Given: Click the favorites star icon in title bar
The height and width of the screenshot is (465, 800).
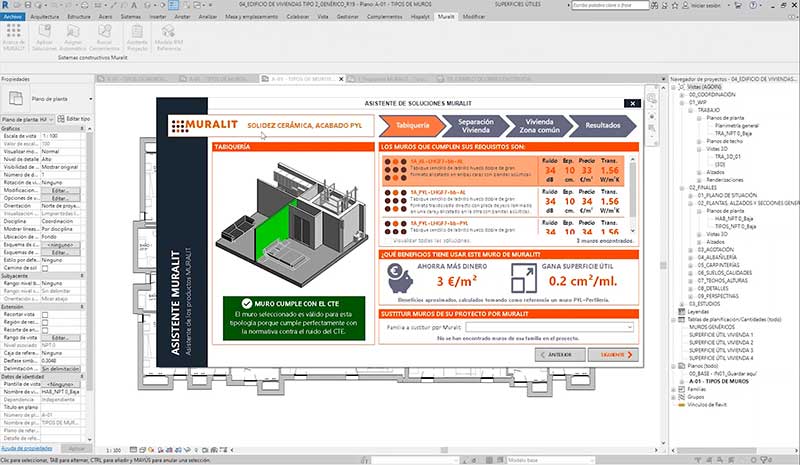Looking at the screenshot, I should (x=675, y=6).
